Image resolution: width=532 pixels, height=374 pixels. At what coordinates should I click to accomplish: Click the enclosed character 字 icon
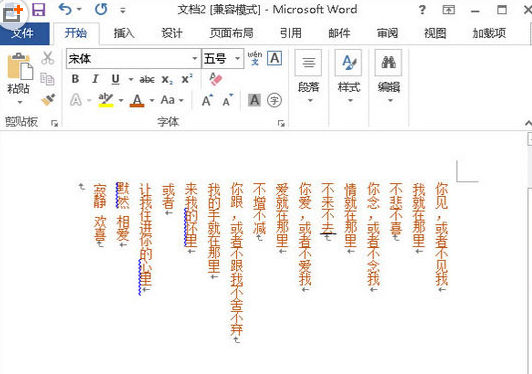click(x=274, y=100)
